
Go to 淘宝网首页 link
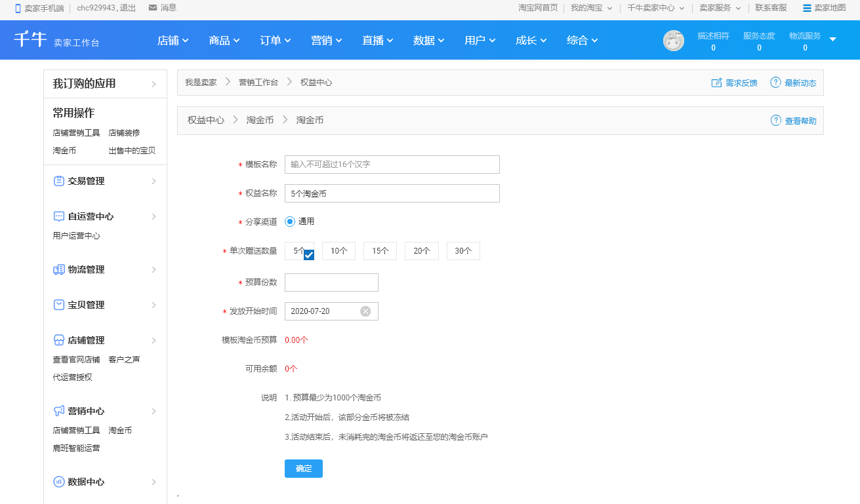tap(538, 8)
